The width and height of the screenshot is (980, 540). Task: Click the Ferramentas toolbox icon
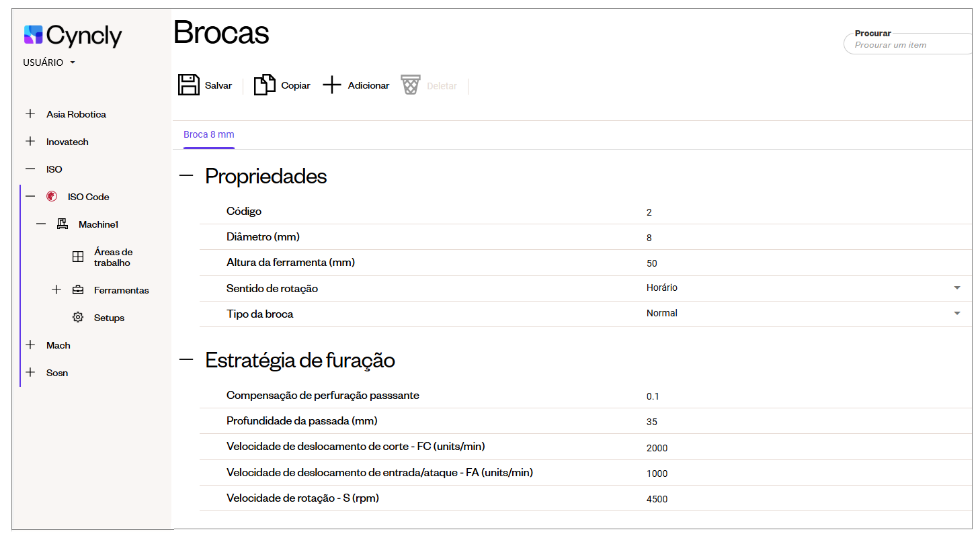click(78, 290)
